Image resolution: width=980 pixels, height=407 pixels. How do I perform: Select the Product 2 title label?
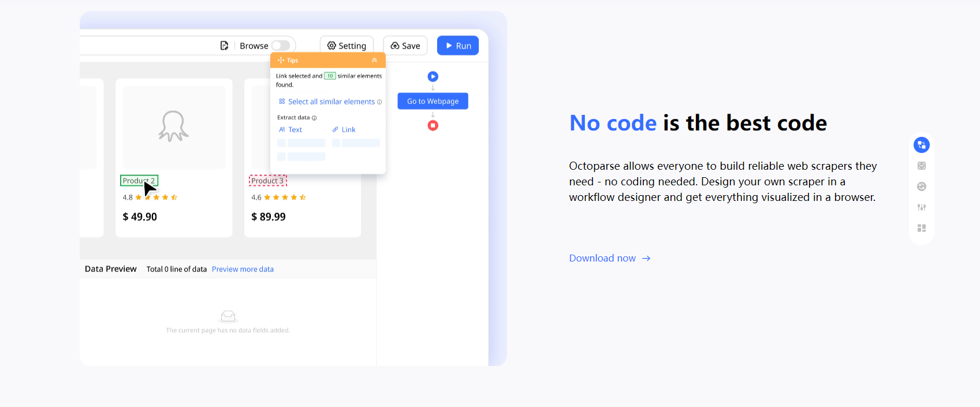coord(139,181)
